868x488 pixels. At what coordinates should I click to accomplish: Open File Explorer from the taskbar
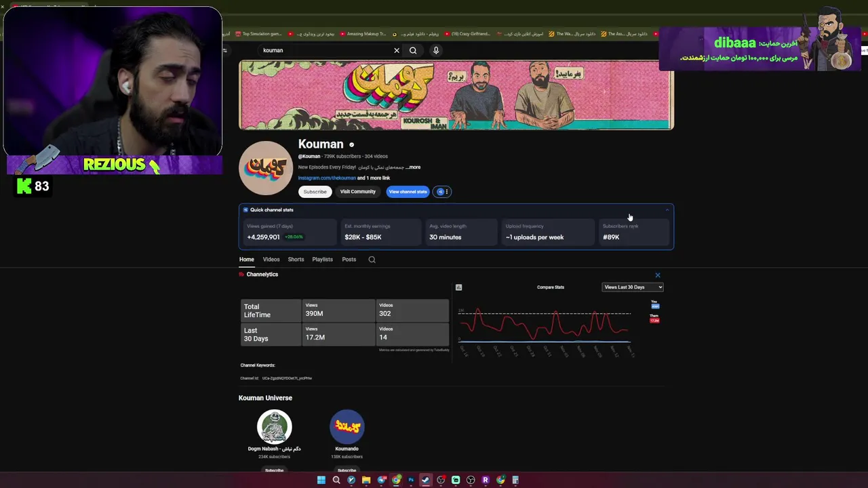click(366, 480)
